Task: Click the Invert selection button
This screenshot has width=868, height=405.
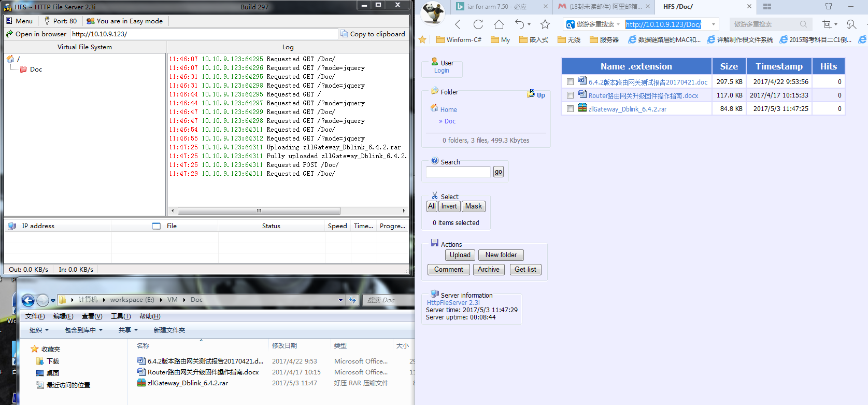Action: pyautogui.click(x=449, y=206)
